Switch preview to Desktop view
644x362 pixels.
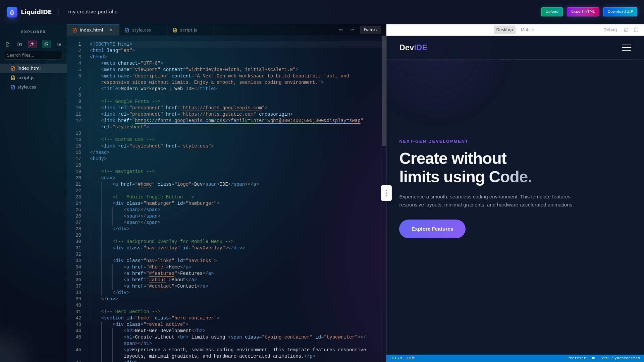(504, 30)
